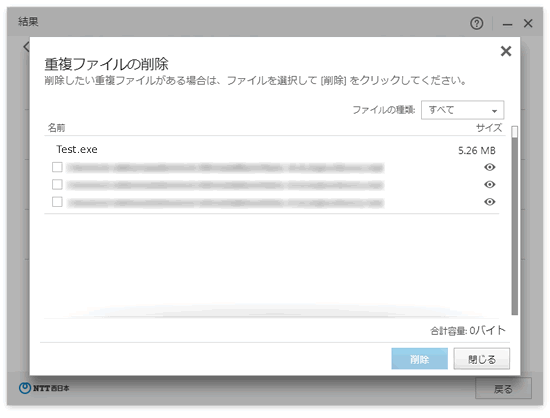Check the second duplicate file checkbox
Viewport: 550px width, 418px height.
tap(57, 184)
